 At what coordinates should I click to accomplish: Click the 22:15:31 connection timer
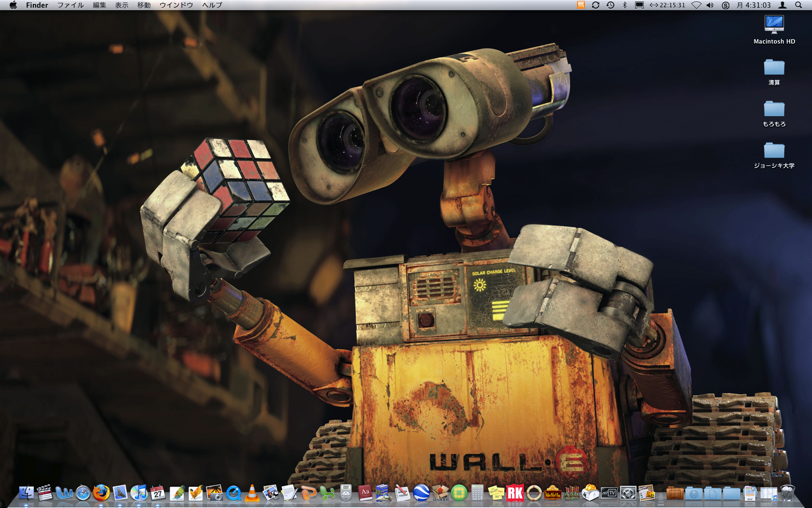click(667, 5)
